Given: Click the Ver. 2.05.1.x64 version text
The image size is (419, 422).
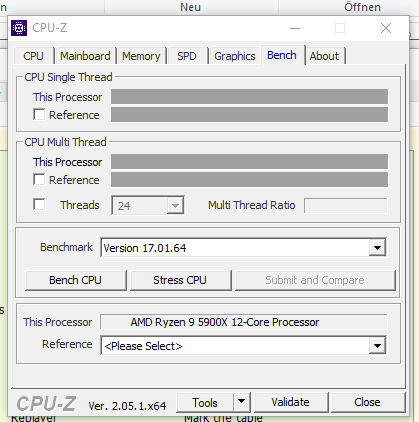Looking at the screenshot, I should (x=127, y=406).
